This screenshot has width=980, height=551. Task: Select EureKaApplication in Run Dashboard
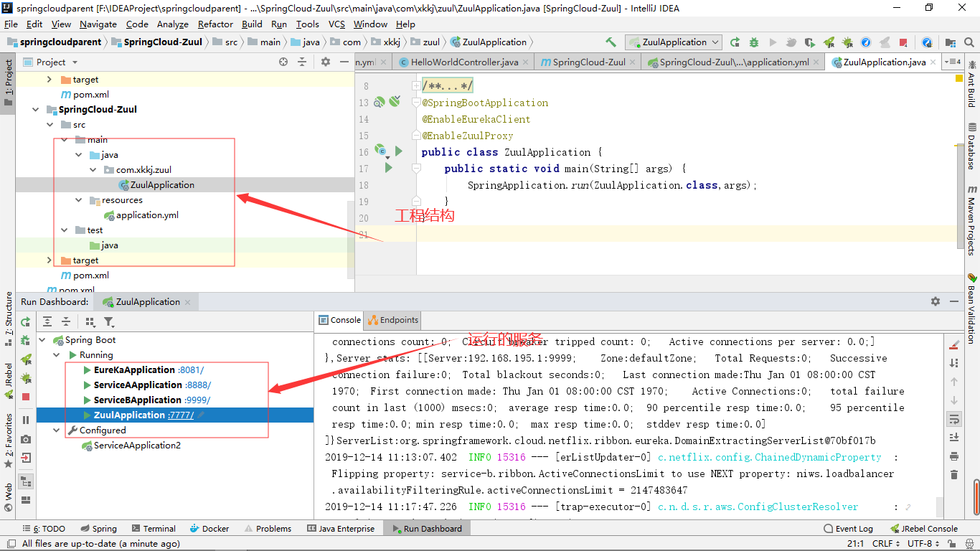134,370
